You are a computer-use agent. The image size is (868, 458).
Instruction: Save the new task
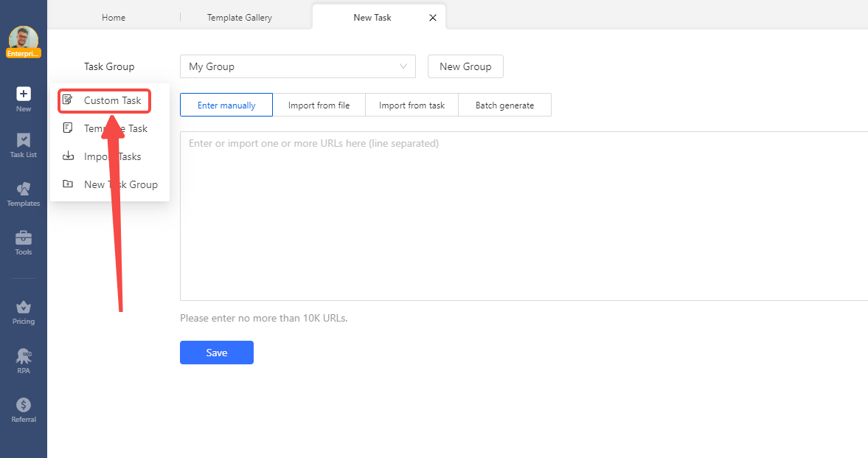point(216,353)
